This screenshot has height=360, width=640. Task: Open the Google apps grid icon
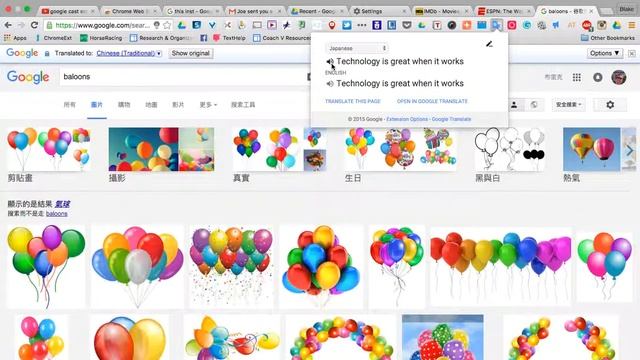[577, 77]
